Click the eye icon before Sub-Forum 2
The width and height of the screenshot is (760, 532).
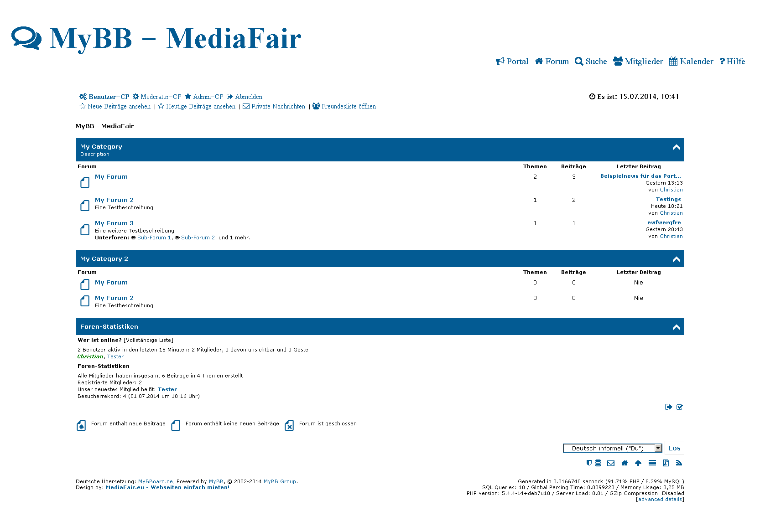(177, 238)
